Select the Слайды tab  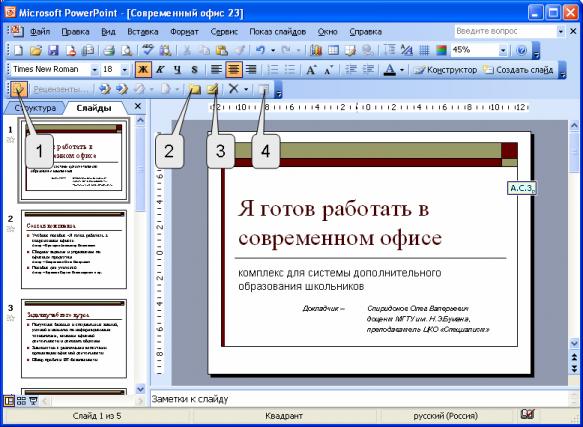94,108
